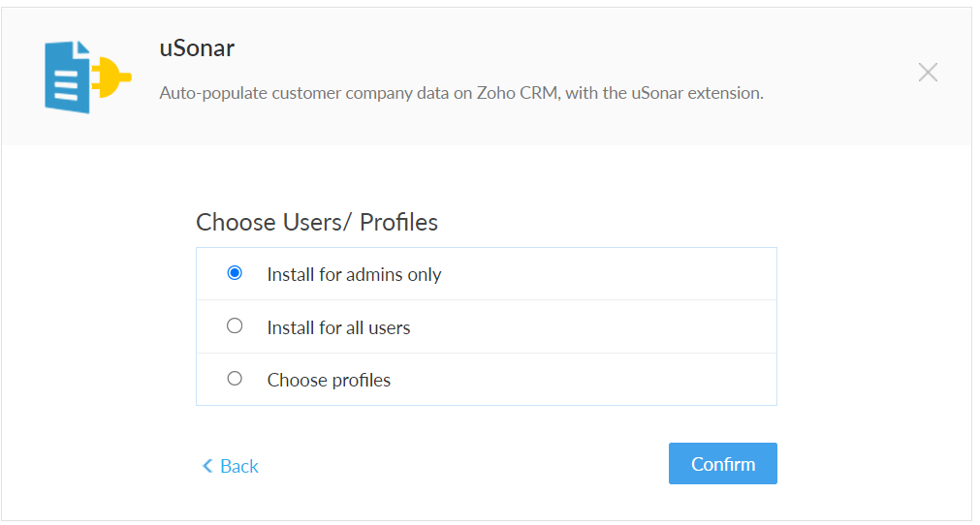Screen dimensions: 980x525
Task: Click the uSonar title text
Action: pyautogui.click(x=197, y=48)
